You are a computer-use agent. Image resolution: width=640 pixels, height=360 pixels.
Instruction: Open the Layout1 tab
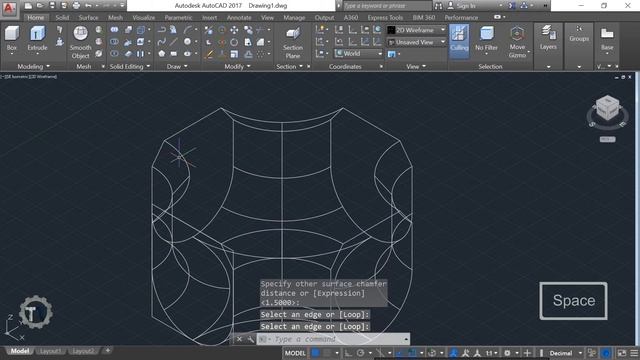coord(51,351)
